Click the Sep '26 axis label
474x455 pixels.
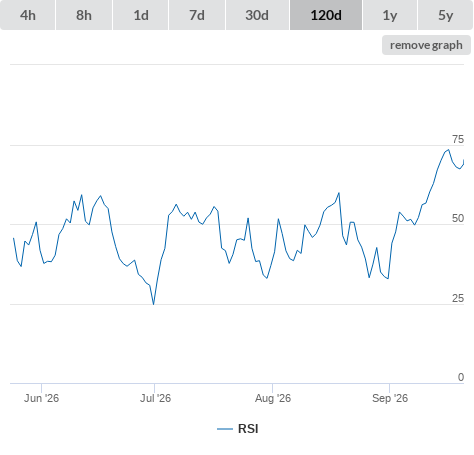coord(390,398)
